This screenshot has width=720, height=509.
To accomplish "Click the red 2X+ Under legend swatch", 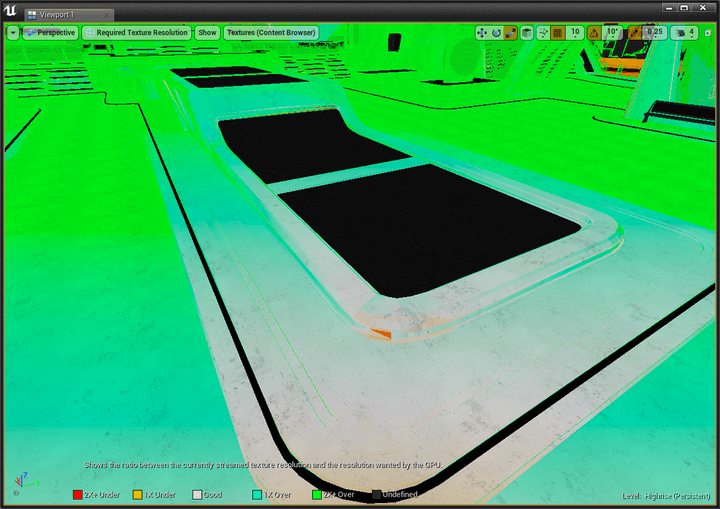I will [78, 495].
